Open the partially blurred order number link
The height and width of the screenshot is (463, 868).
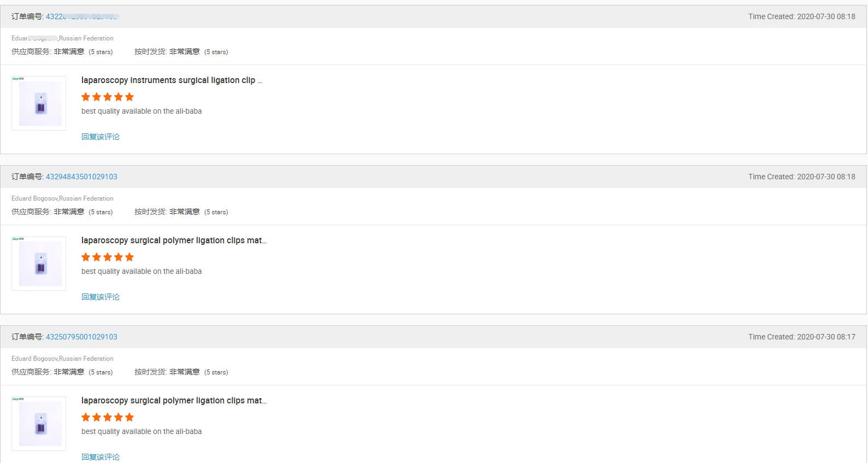pos(82,16)
